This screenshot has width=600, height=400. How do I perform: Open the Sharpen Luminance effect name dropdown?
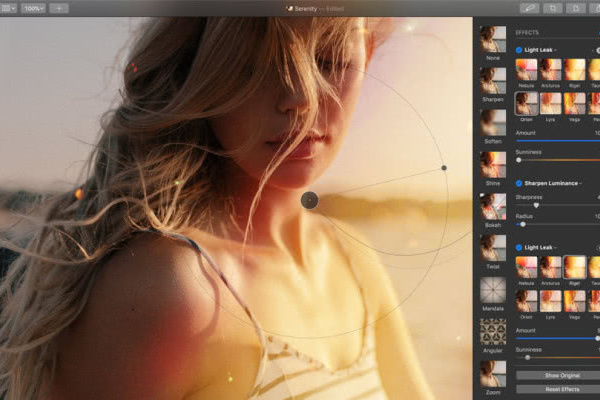[553, 183]
